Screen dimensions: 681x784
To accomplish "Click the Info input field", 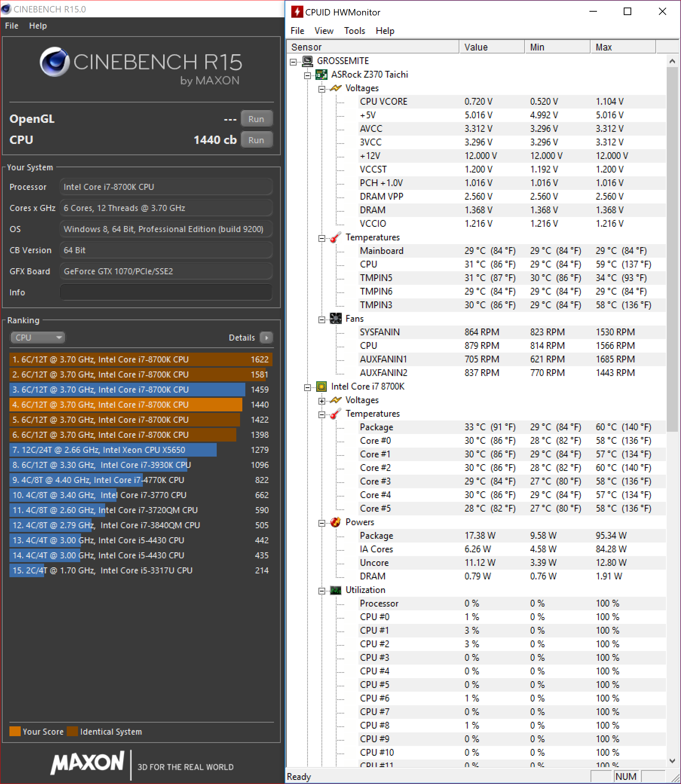I will click(166, 292).
